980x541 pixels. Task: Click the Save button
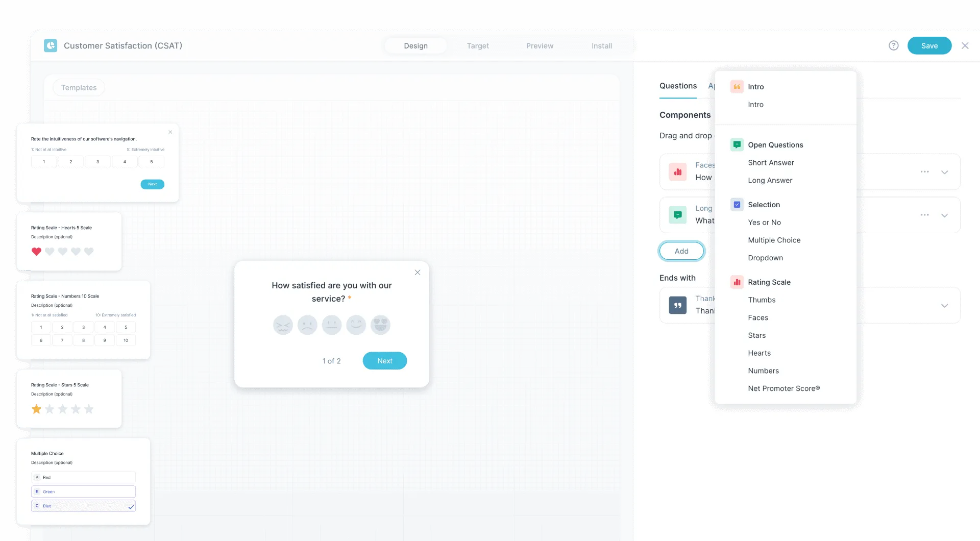pos(929,45)
